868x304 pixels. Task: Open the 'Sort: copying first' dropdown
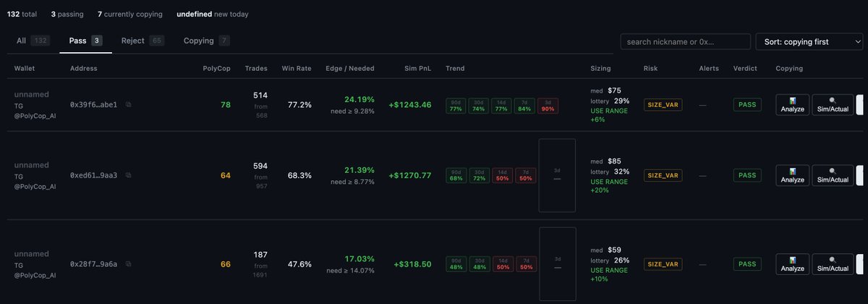[809, 42]
